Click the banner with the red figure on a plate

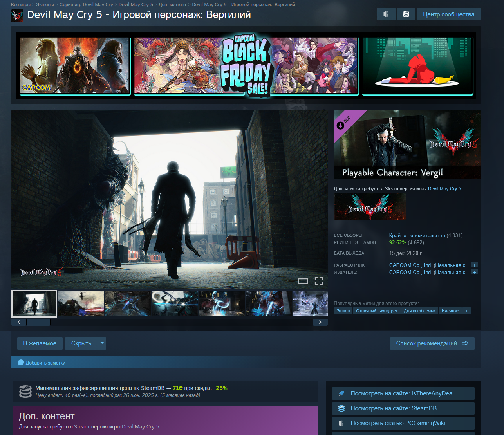[x=417, y=66]
